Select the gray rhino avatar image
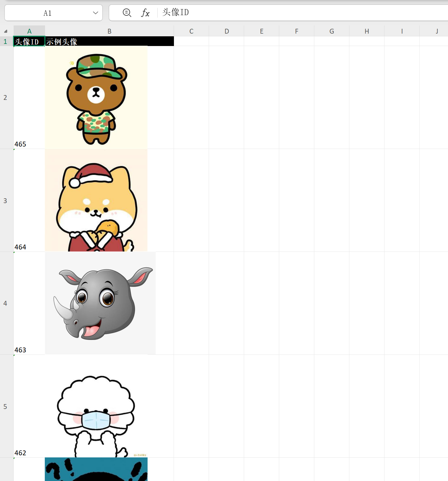 coord(100,303)
